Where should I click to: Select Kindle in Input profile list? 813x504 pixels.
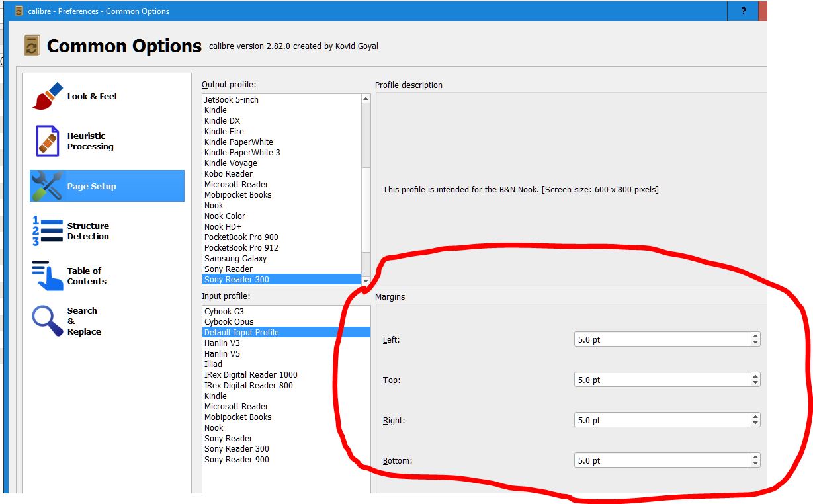click(286, 396)
